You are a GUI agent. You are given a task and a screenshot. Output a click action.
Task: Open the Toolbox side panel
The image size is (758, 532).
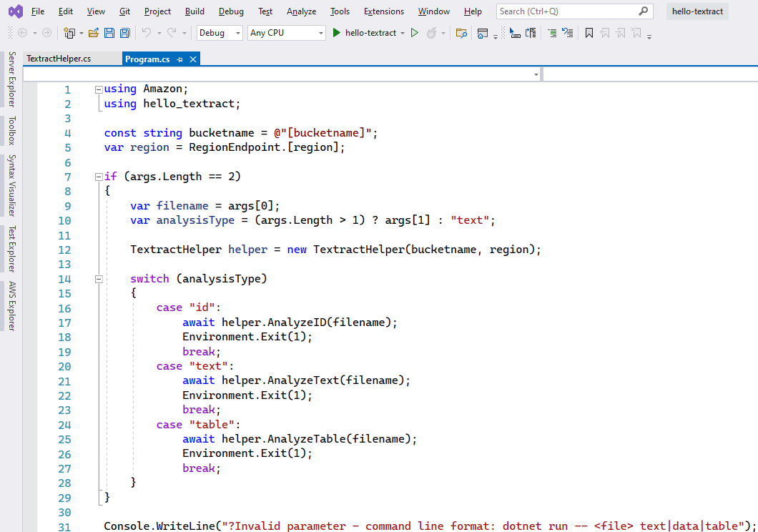pos(12,130)
